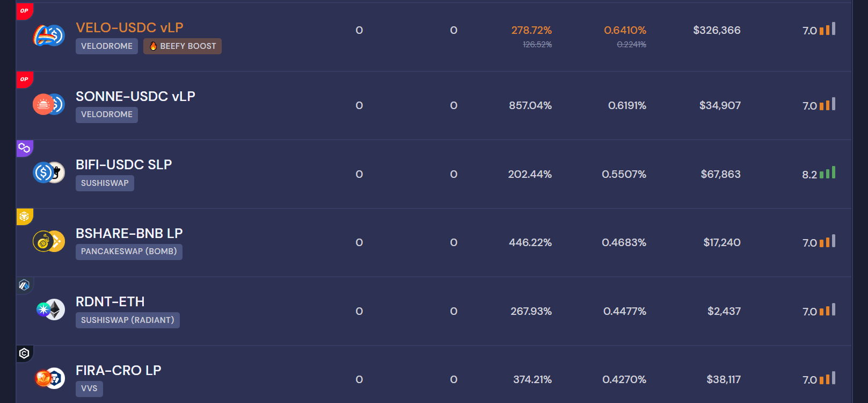
Task: Click safety score bars for SONNE-USDC vLP
Action: tap(827, 104)
